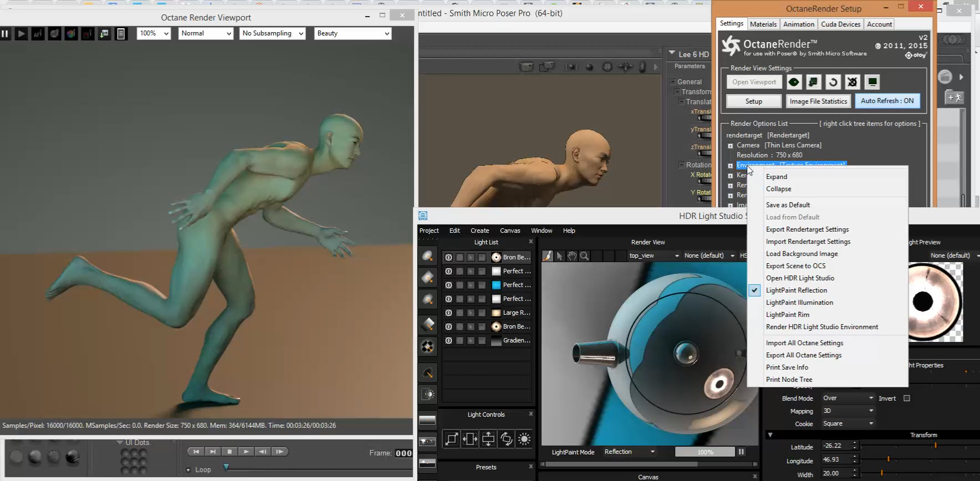Click the go to first frame button
The height and width of the screenshot is (481, 980).
pyautogui.click(x=196, y=452)
